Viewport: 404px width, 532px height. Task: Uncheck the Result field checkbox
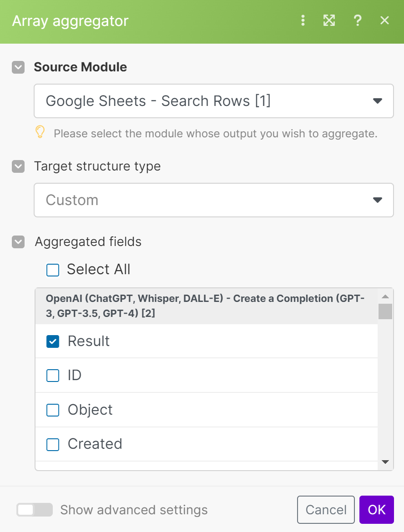coord(53,341)
